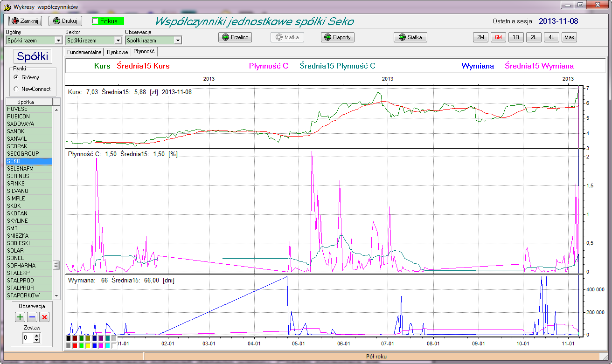Click the company list scroll-up arrow

click(56, 110)
